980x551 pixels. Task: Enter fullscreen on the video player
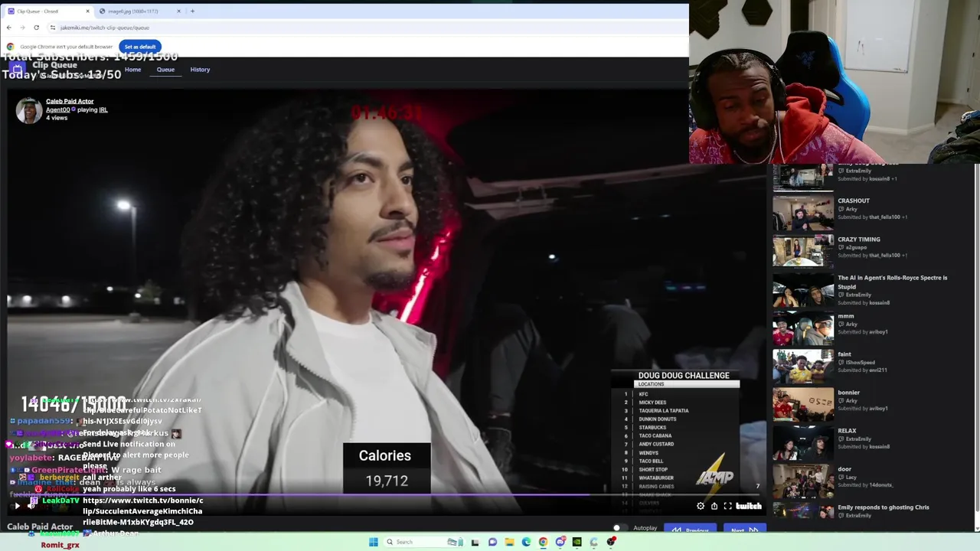727,506
